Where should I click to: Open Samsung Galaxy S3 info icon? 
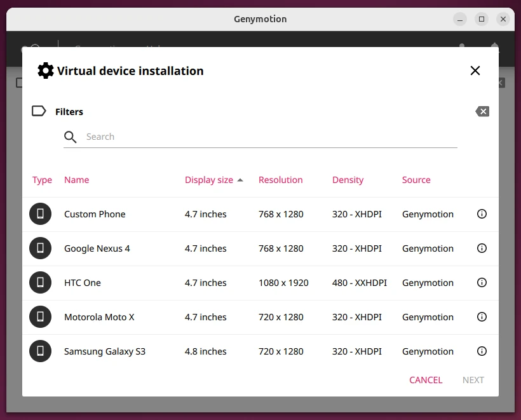point(482,351)
